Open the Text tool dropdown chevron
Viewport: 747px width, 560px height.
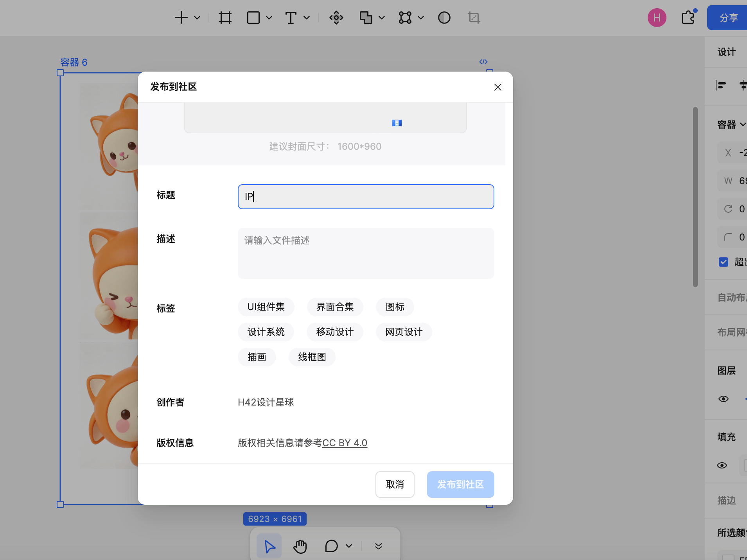[307, 18]
